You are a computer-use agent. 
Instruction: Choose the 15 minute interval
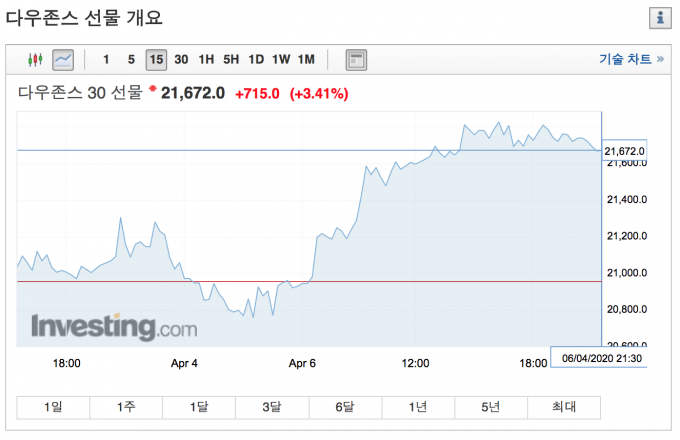pyautogui.click(x=155, y=60)
